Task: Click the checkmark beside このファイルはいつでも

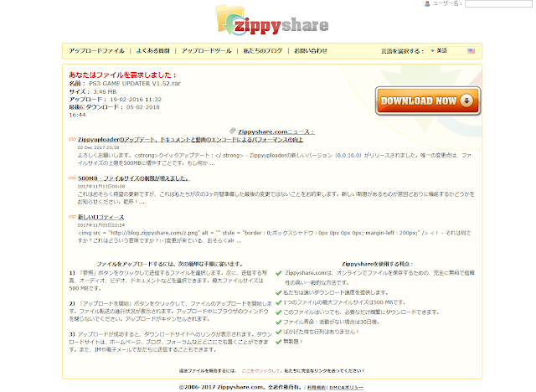Action: (x=279, y=312)
